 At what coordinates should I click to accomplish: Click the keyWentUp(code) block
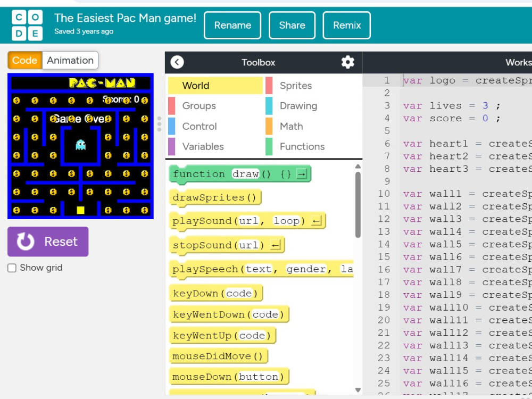click(x=222, y=336)
